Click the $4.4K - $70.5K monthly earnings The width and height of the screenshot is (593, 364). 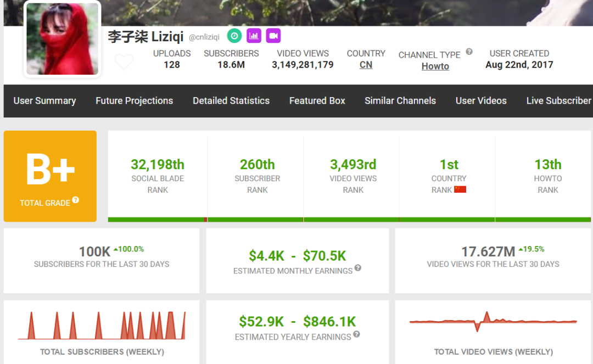(297, 256)
